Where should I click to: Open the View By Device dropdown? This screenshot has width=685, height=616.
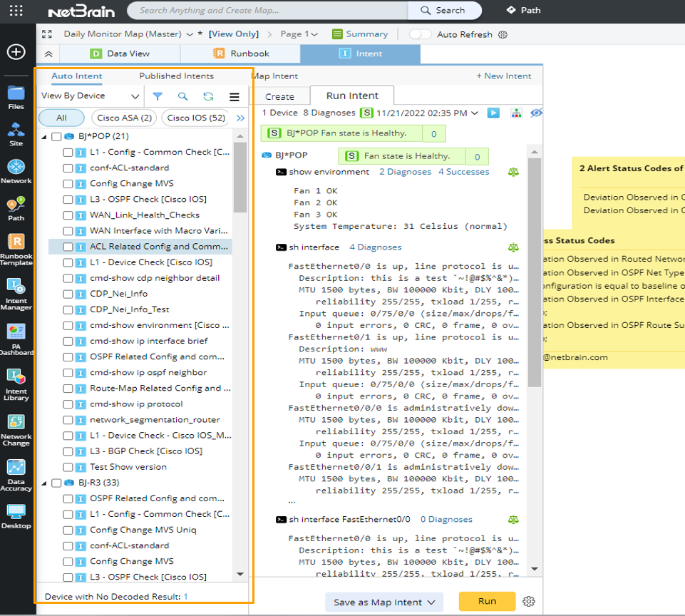(x=90, y=96)
